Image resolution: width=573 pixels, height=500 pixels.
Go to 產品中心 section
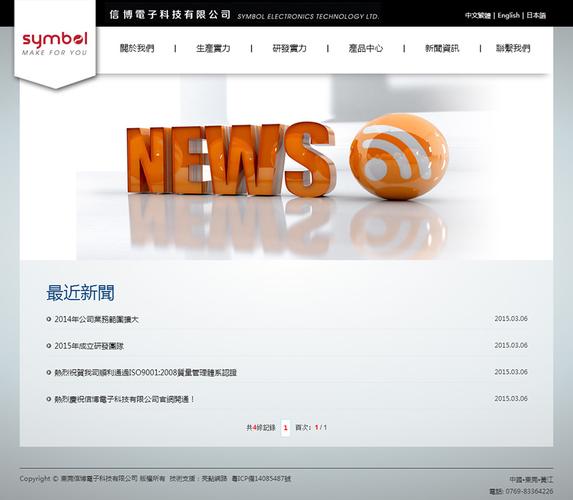tap(366, 48)
